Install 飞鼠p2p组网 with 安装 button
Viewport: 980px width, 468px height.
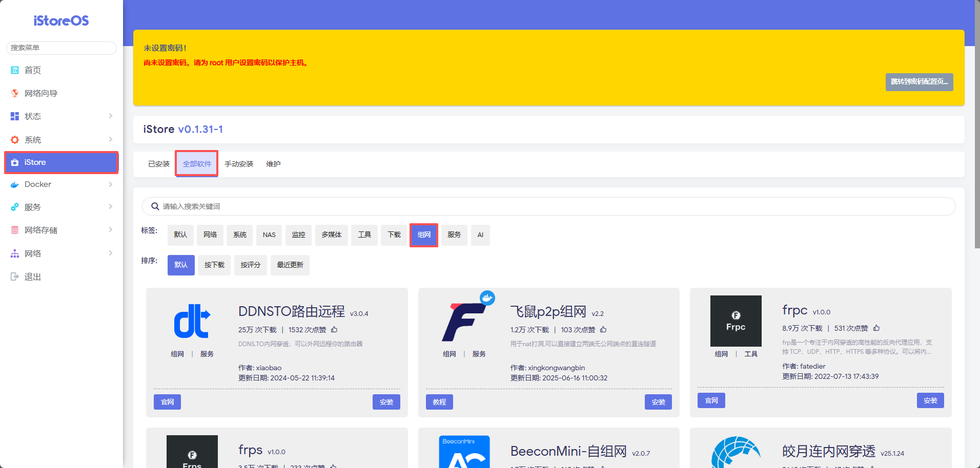tap(658, 402)
